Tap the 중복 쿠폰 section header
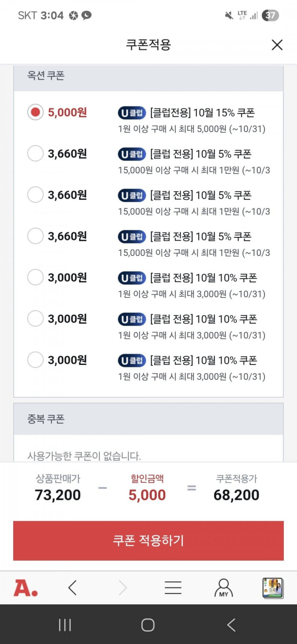Image resolution: width=297 pixels, height=644 pixels. point(46,419)
